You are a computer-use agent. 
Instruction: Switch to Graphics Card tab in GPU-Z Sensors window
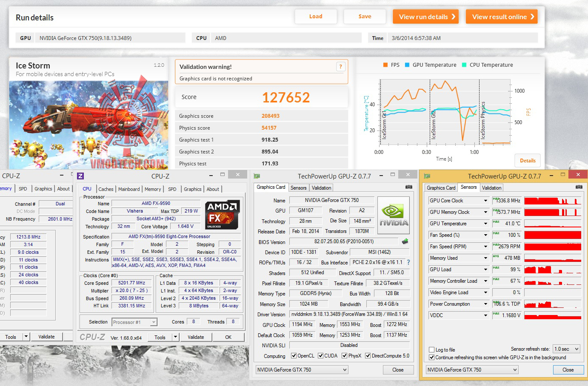441,187
